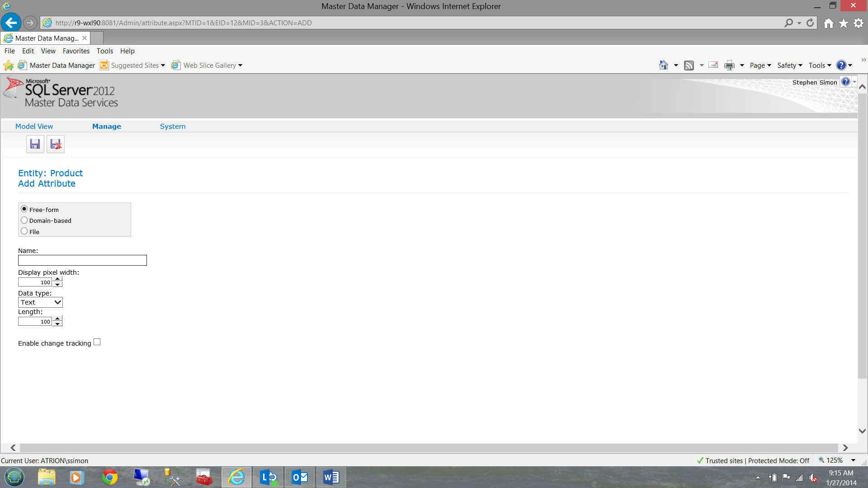Expand the Suggested Sites dropdown
Image resolution: width=868 pixels, height=488 pixels.
point(163,66)
